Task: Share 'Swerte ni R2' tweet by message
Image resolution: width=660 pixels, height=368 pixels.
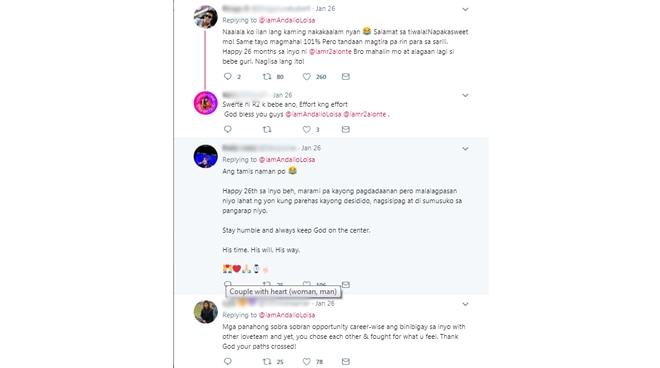Action: 346,129
